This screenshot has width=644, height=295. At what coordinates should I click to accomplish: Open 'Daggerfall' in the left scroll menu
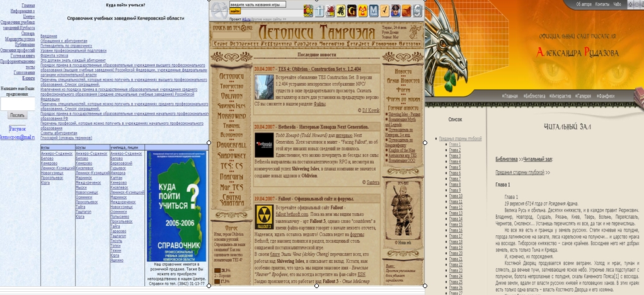(231, 145)
